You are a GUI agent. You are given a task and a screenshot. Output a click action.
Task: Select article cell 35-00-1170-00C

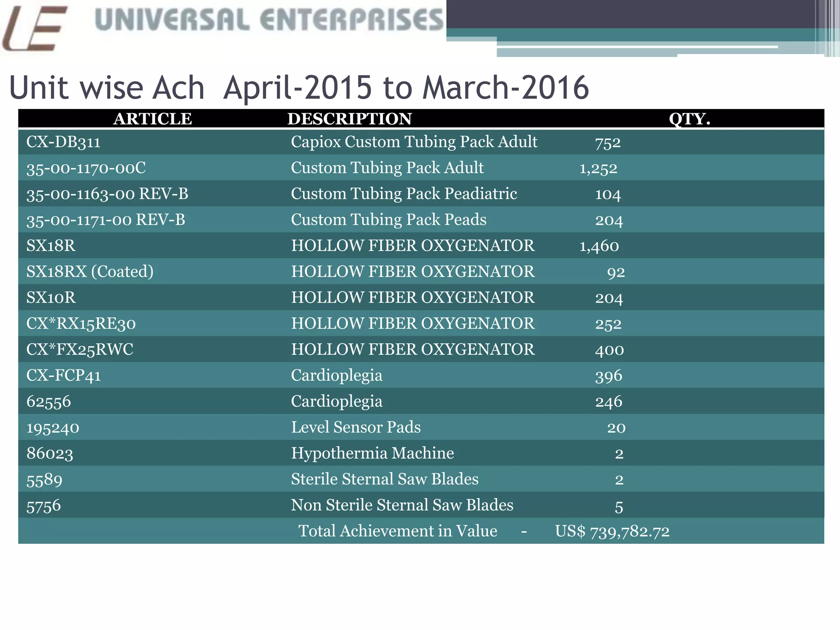point(86,168)
